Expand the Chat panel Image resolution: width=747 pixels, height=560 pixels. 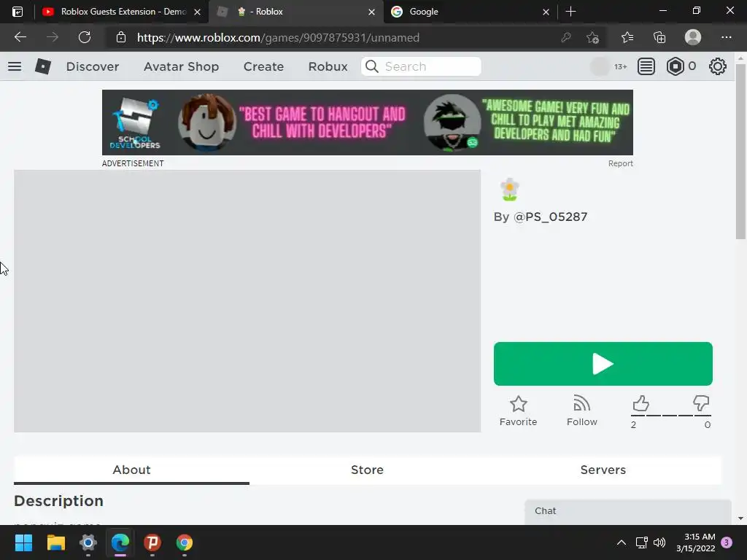pyautogui.click(x=628, y=511)
